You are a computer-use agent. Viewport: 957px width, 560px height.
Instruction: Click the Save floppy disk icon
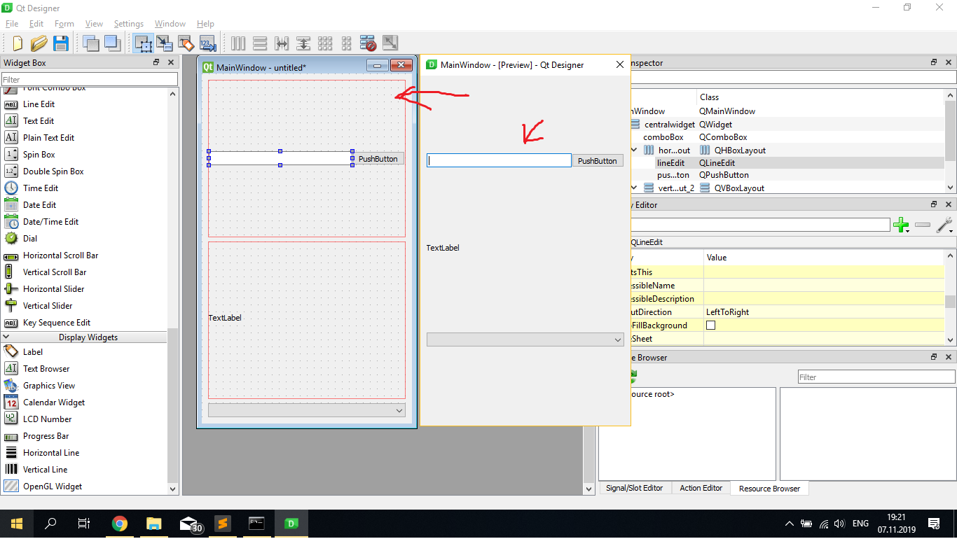(61, 43)
